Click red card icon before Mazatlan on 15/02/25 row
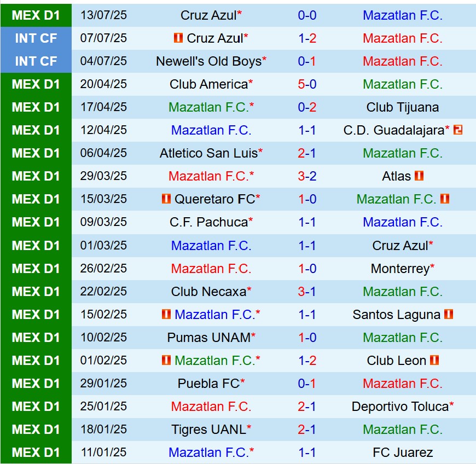This screenshot has height=464, width=476. pos(166,315)
